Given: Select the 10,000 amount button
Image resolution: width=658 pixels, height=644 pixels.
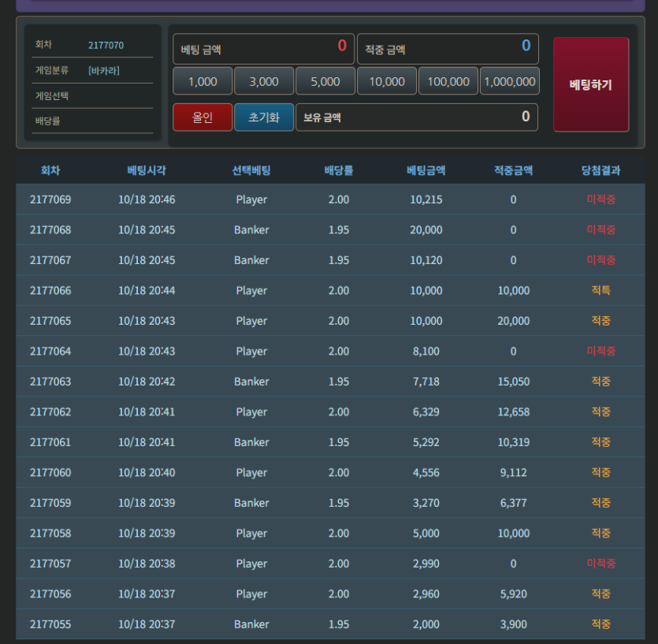Looking at the screenshot, I should coord(386,81).
